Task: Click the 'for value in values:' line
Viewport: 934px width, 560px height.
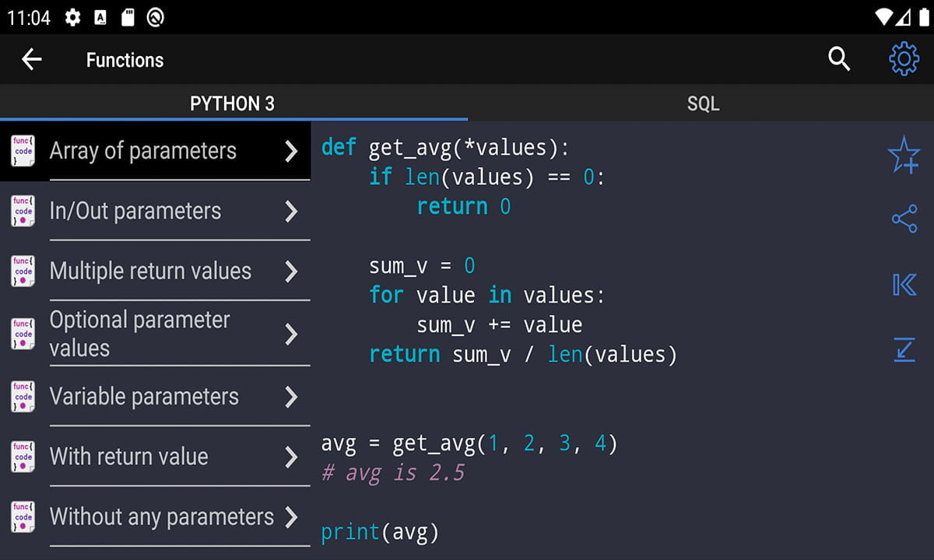Action: coord(487,296)
